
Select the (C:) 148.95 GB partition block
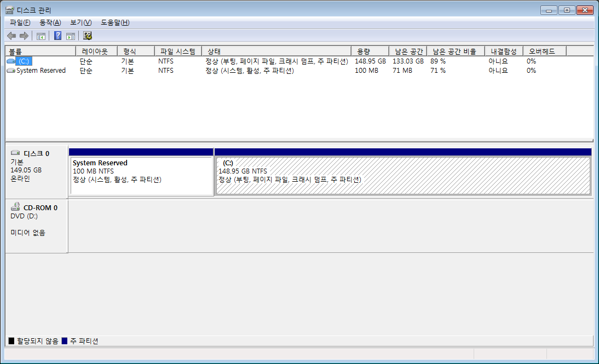click(x=402, y=175)
